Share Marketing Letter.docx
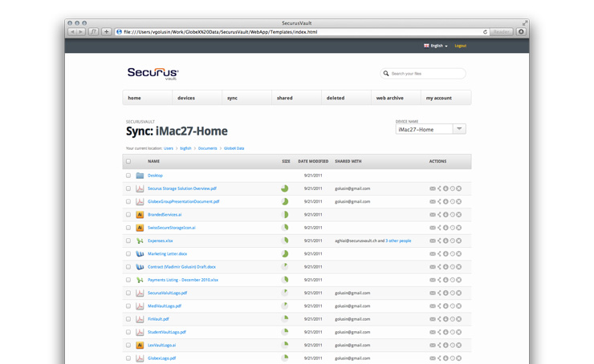594x364 pixels. point(439,254)
